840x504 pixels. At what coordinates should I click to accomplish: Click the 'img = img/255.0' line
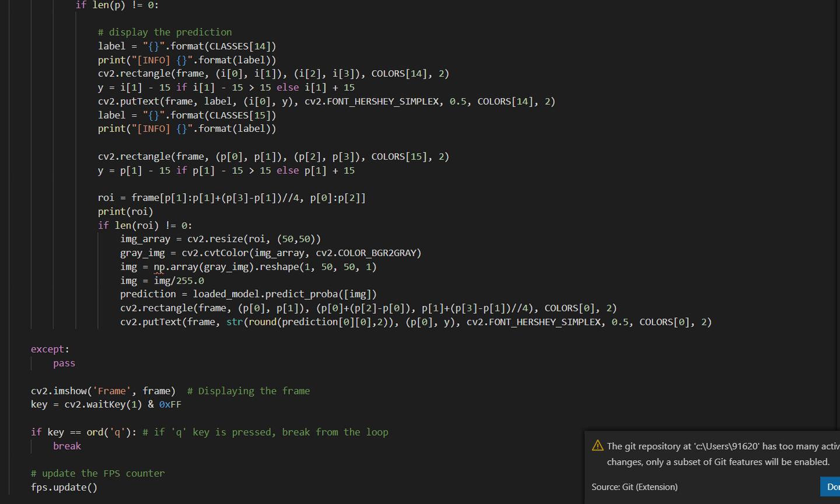pyautogui.click(x=162, y=281)
